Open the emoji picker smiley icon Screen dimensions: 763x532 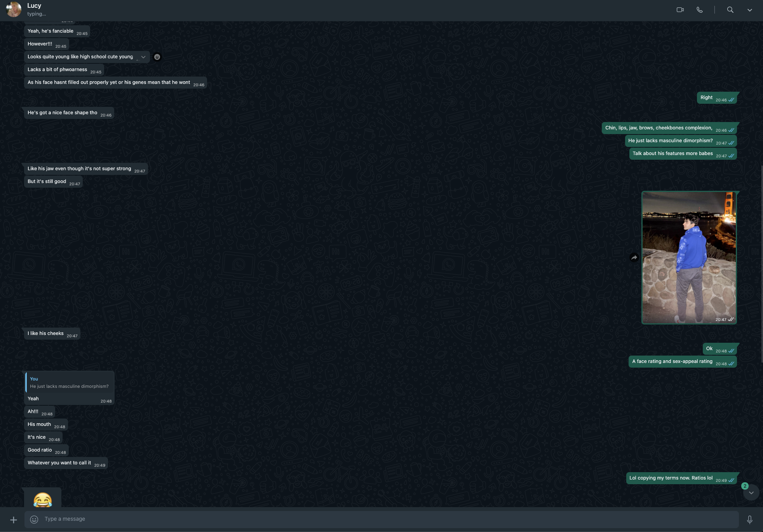pyautogui.click(x=34, y=519)
